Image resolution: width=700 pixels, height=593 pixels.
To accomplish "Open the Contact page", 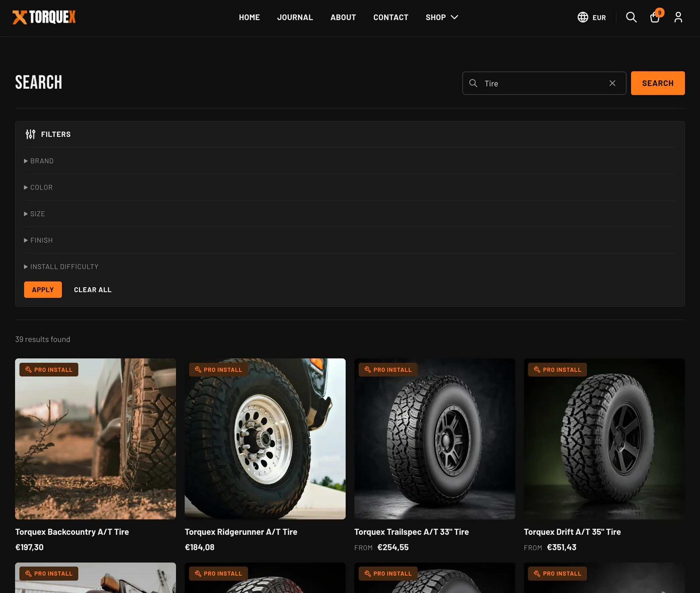I will [390, 17].
